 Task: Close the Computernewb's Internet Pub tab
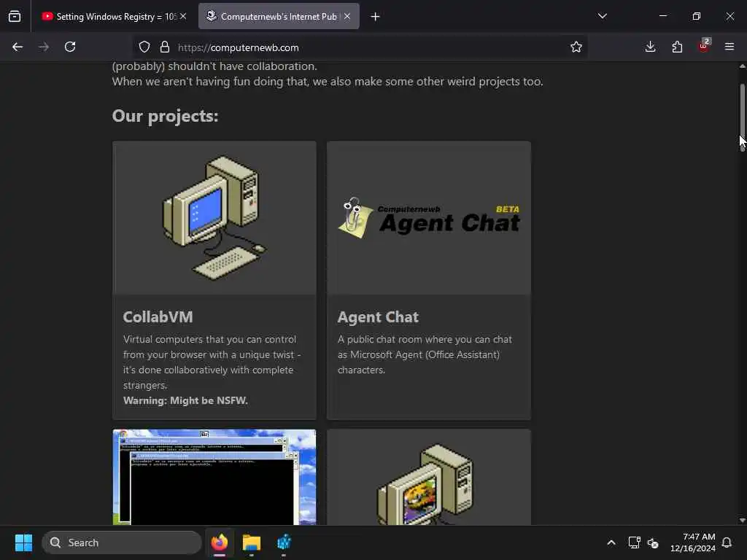click(347, 16)
